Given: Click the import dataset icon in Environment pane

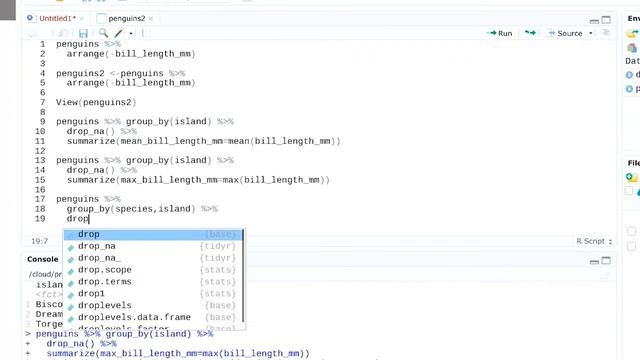Looking at the screenshot, I should click(632, 48).
